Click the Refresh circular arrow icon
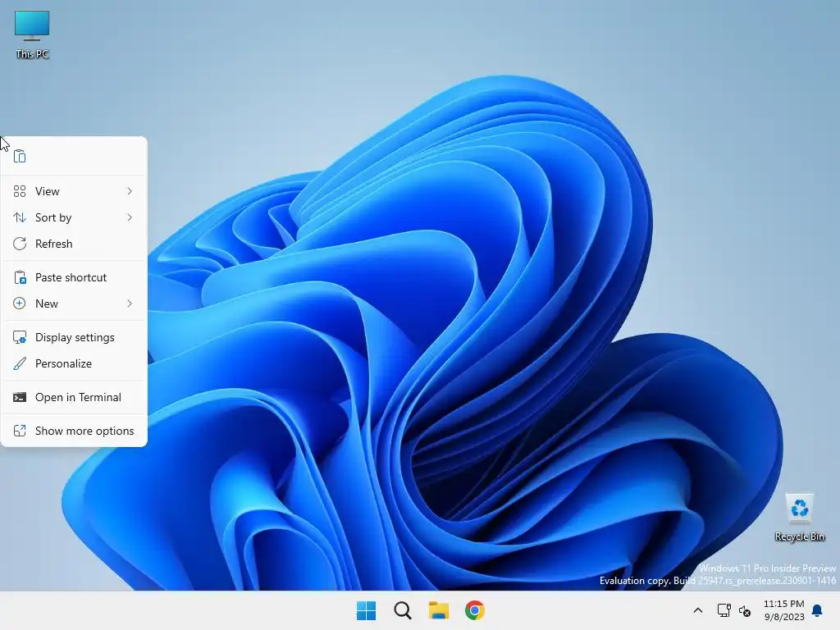840x630 pixels. pyautogui.click(x=20, y=244)
